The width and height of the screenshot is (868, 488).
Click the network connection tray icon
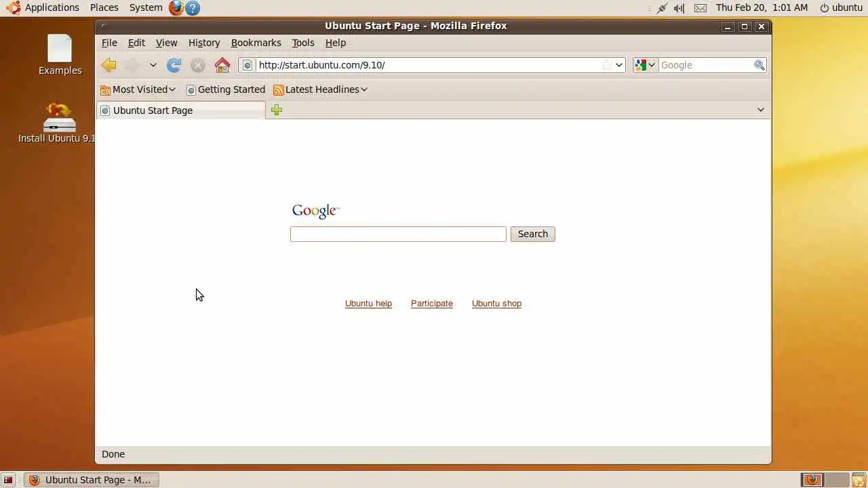[662, 8]
